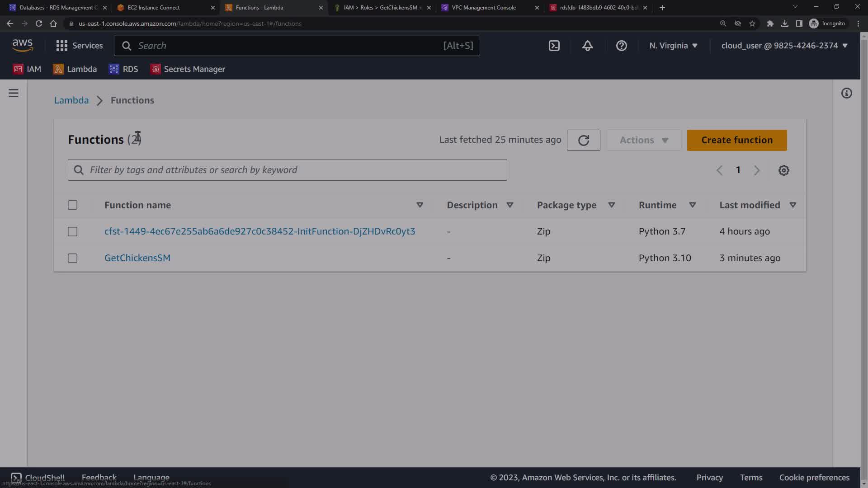Refresh the functions list
Image resolution: width=868 pixels, height=488 pixels.
[583, 140]
